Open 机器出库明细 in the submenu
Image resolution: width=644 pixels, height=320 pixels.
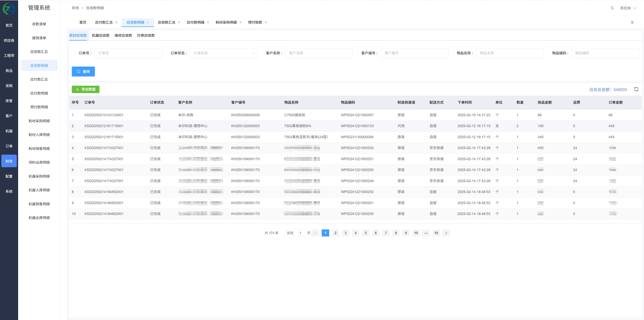point(39,218)
